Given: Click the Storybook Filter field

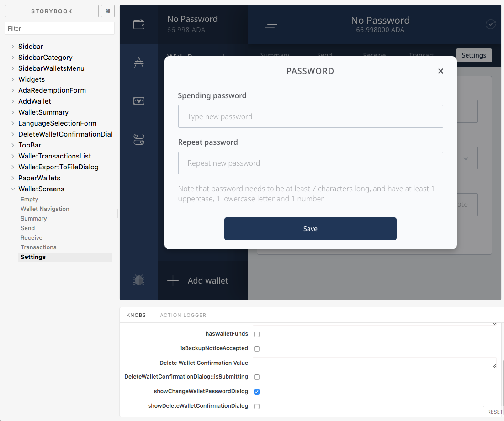Looking at the screenshot, I should [x=60, y=29].
